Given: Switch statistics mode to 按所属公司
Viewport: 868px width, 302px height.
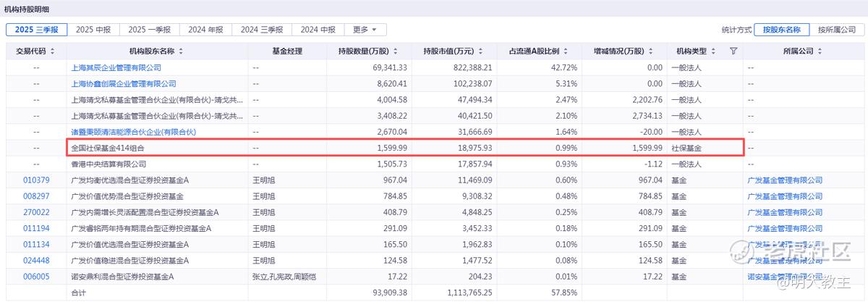Looking at the screenshot, I should pyautogui.click(x=836, y=30).
